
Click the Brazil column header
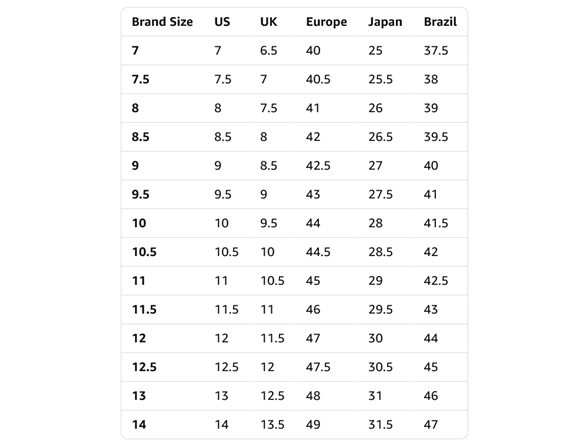click(x=440, y=22)
